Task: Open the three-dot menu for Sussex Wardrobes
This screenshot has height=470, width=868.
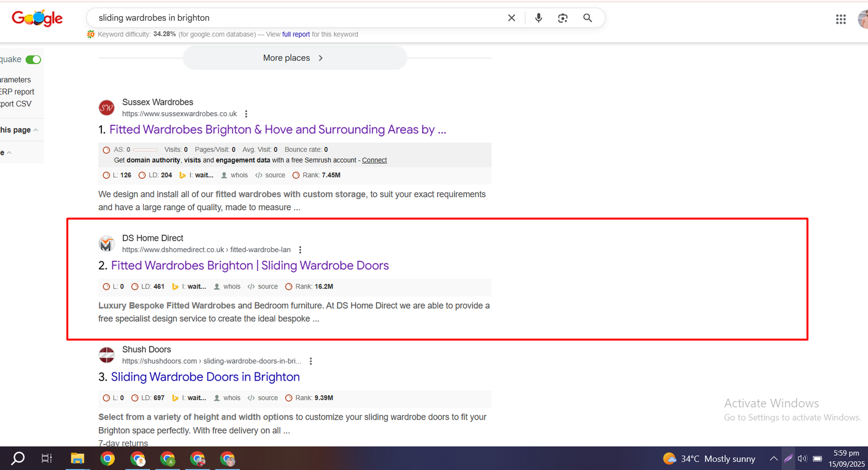Action: [246, 114]
